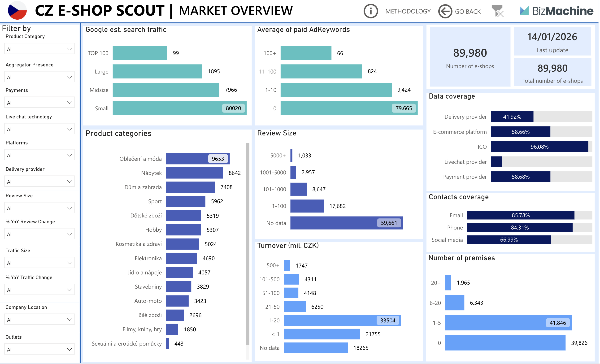Expand the Payments filter dropdown
600x364 pixels.
click(39, 102)
